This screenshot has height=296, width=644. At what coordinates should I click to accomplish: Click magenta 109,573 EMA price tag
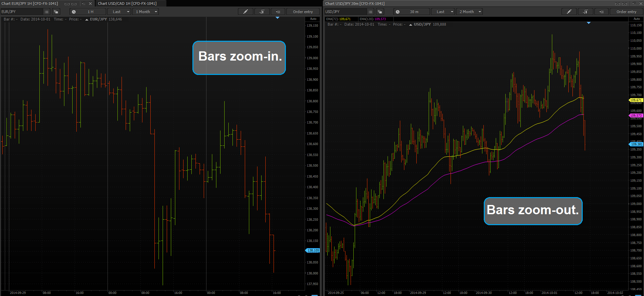636,116
